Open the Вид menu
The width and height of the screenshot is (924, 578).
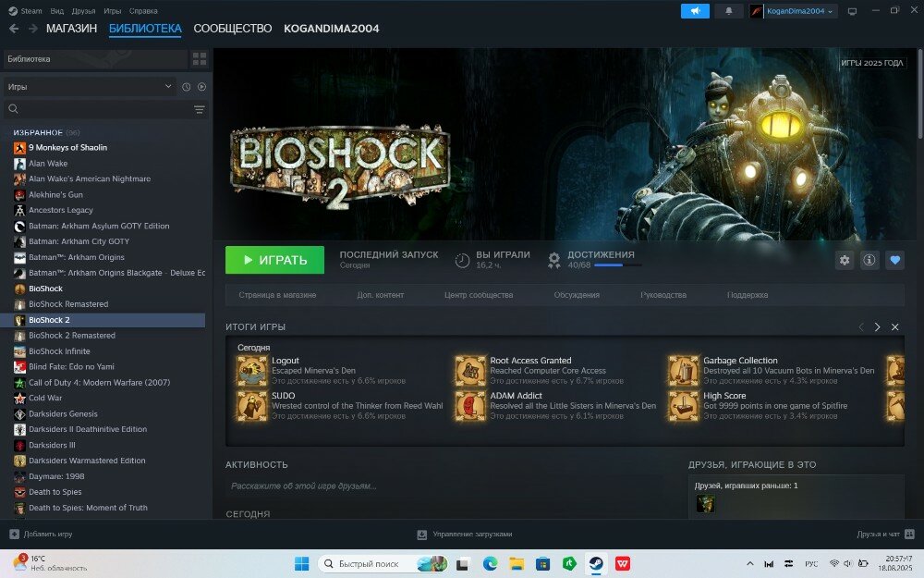click(56, 11)
